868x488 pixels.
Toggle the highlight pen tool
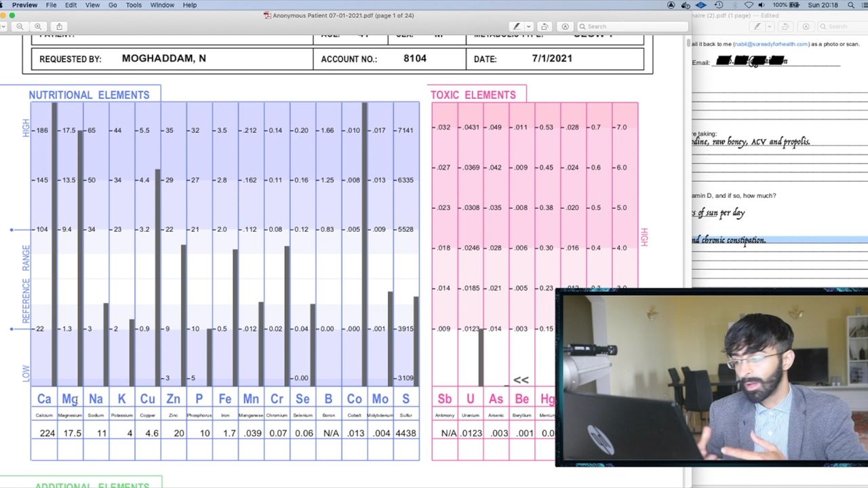tap(516, 26)
